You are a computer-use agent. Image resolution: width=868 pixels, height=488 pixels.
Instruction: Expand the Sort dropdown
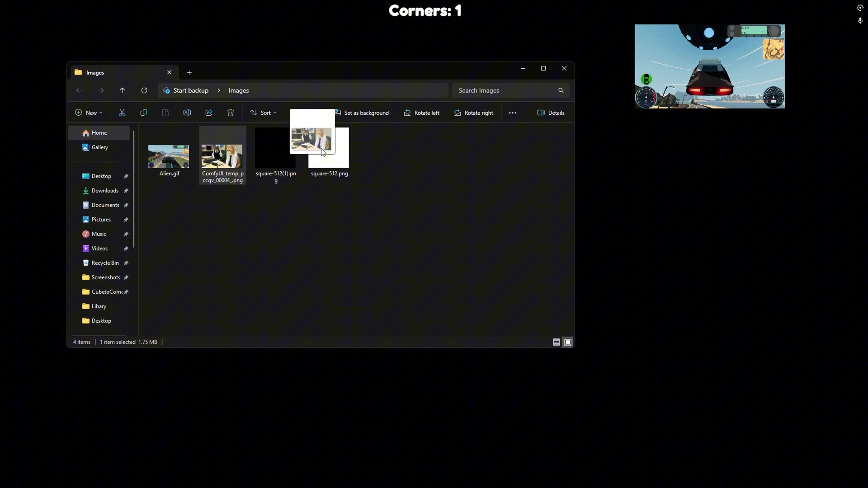[x=263, y=113]
